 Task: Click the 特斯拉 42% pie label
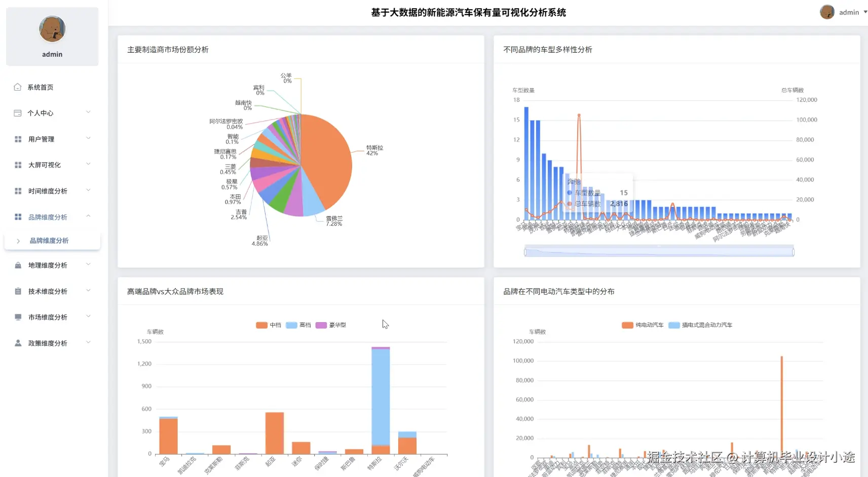click(x=375, y=150)
